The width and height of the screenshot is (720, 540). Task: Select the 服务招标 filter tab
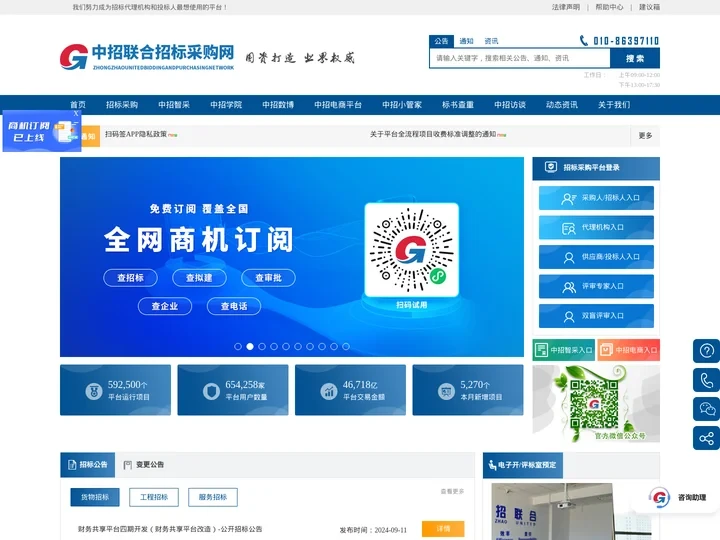click(213, 497)
